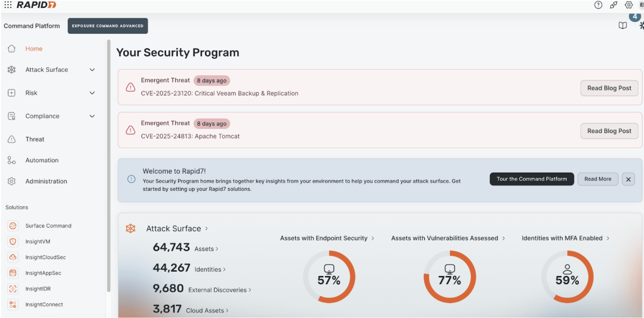Read Blog Post for Veeam Backup threat

pos(609,88)
